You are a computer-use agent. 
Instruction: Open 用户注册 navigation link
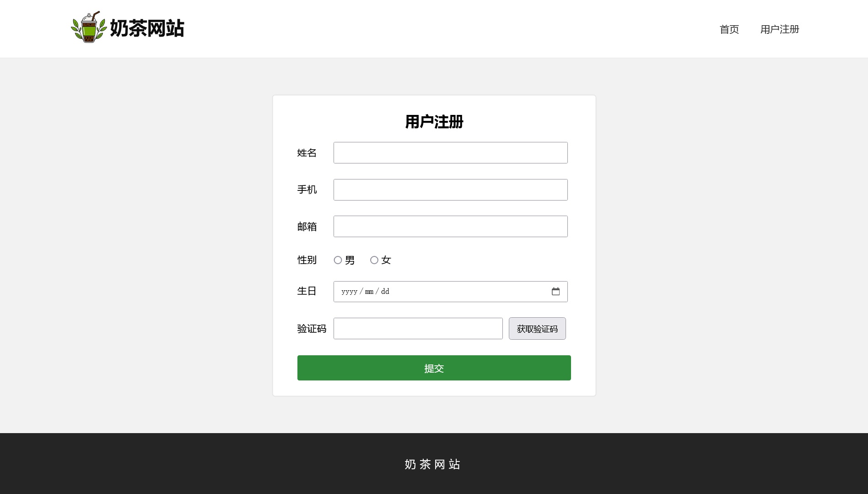click(x=780, y=29)
